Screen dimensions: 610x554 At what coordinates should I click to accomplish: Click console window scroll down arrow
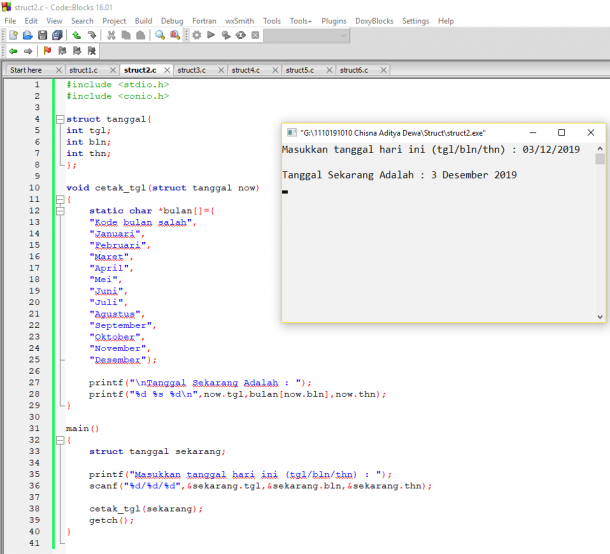pyautogui.click(x=600, y=317)
